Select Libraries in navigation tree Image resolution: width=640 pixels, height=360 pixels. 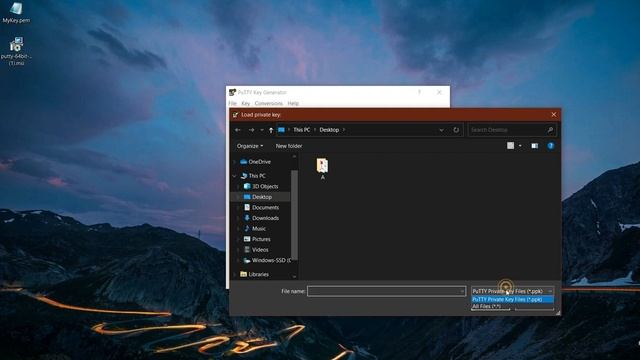[x=258, y=274]
